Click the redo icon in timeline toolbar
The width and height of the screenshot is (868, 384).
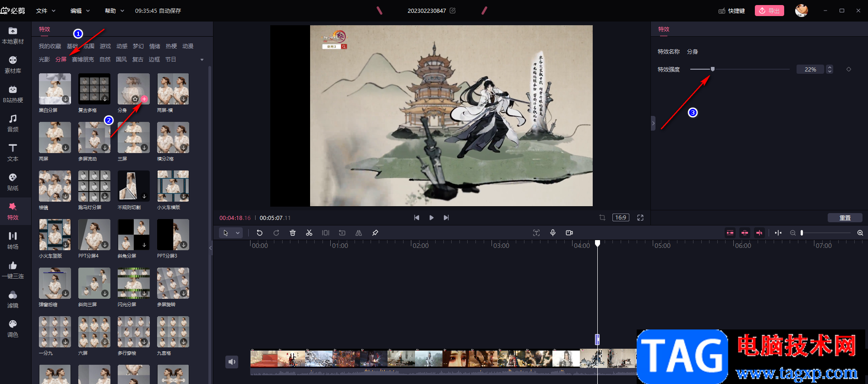point(276,233)
